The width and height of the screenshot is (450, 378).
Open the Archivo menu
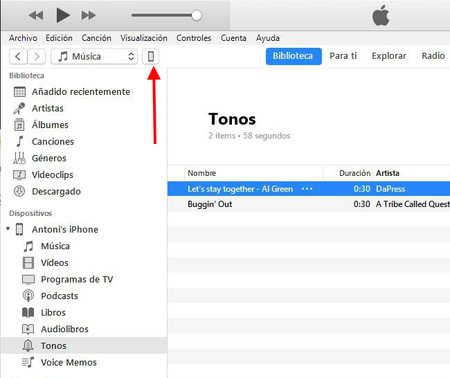click(23, 38)
